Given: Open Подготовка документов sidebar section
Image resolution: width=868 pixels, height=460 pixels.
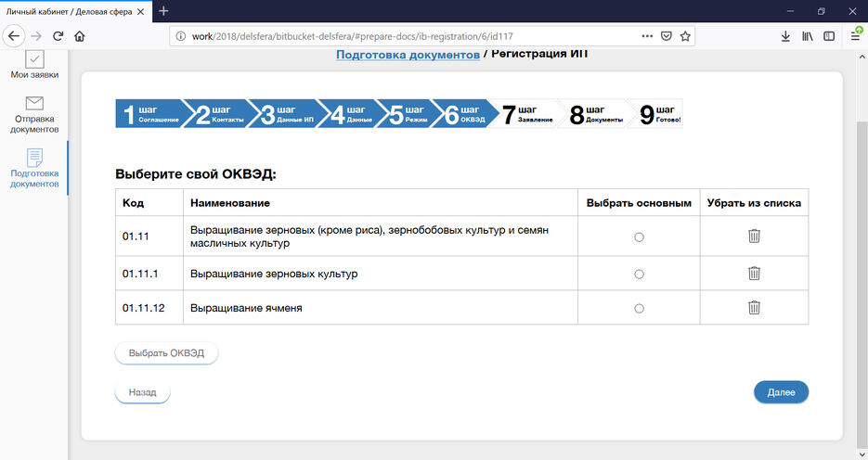Looking at the screenshot, I should (34, 168).
